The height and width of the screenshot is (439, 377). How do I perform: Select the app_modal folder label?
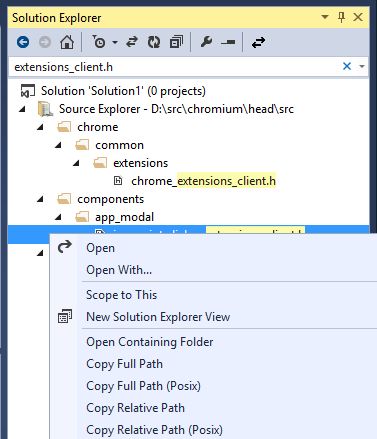124,217
